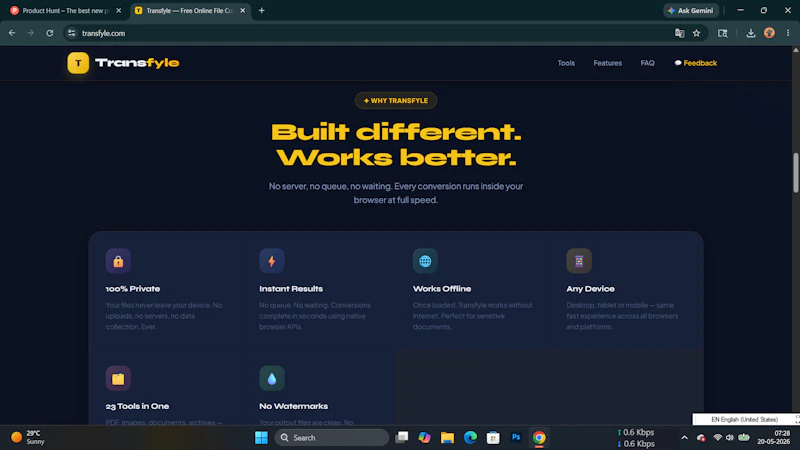The width and height of the screenshot is (800, 450).
Task: Open the weather widget showing 29°C Sunny
Action: pos(28,437)
